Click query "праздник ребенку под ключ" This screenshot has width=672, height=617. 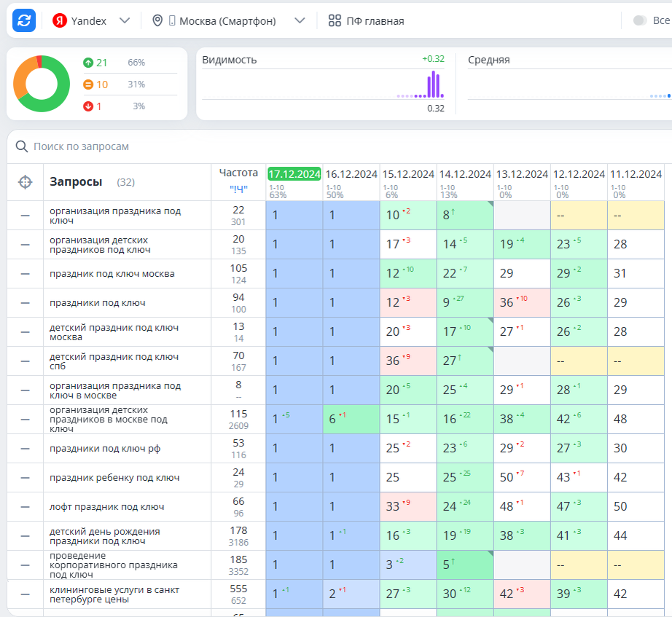pos(114,478)
